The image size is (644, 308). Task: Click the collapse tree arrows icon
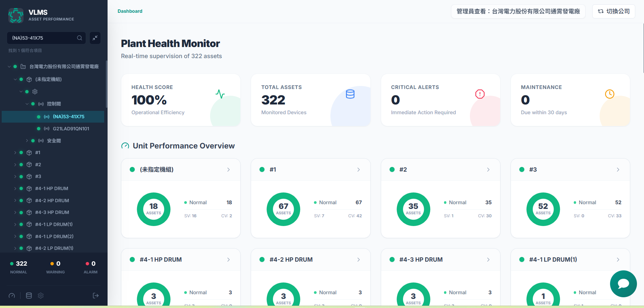[95, 38]
